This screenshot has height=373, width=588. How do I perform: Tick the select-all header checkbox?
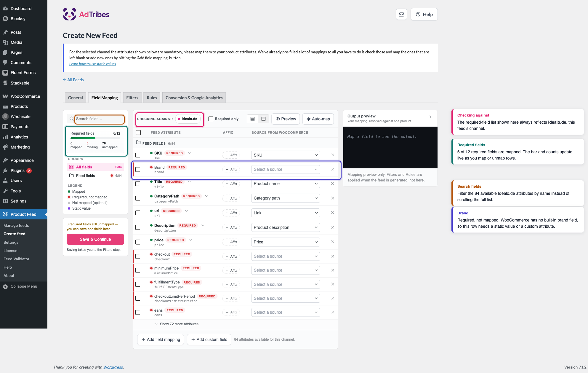point(138,133)
